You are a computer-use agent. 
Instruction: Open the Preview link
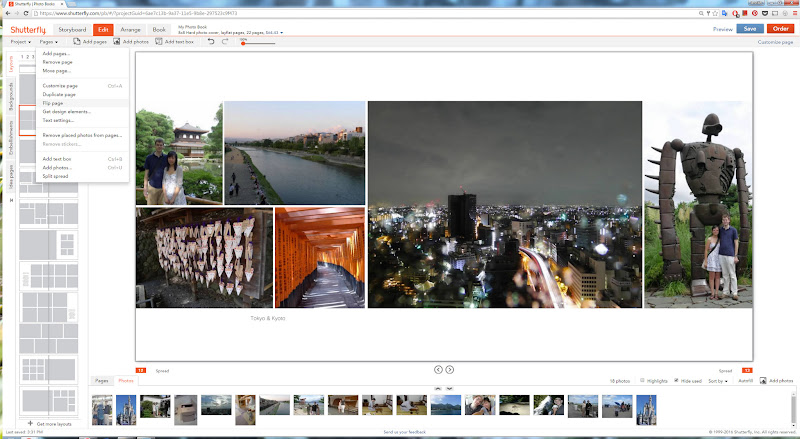pyautogui.click(x=722, y=29)
